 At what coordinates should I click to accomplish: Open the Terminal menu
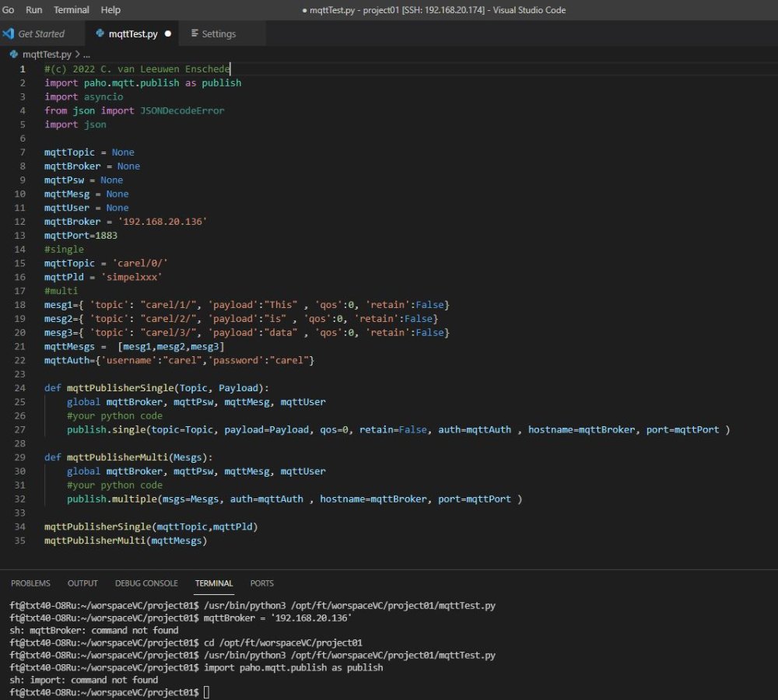click(x=72, y=10)
